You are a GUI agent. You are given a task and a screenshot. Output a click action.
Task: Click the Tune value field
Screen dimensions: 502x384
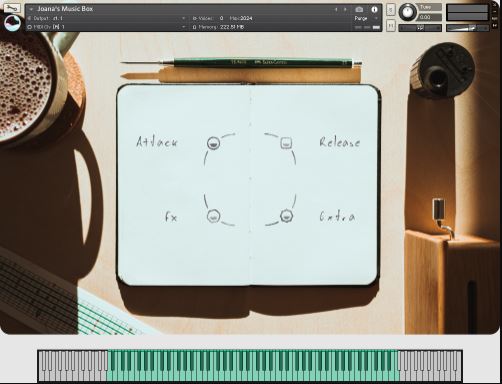click(430, 17)
